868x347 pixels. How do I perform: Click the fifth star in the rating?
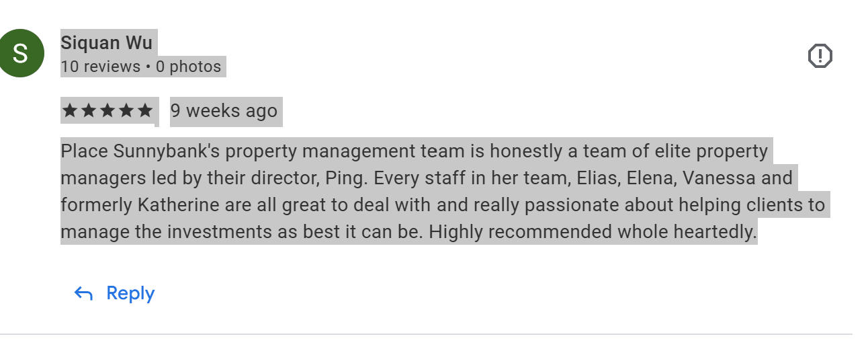click(145, 111)
